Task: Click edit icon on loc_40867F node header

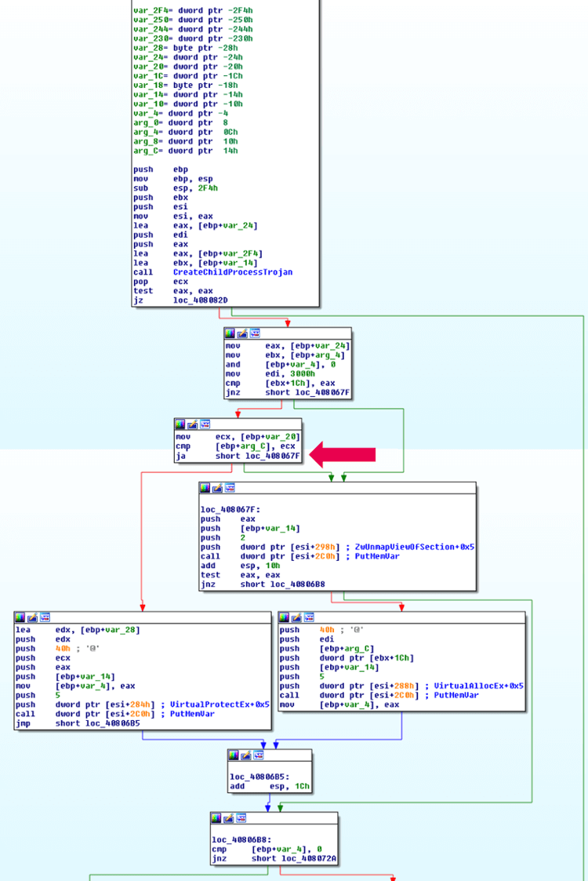Action: click(217, 488)
